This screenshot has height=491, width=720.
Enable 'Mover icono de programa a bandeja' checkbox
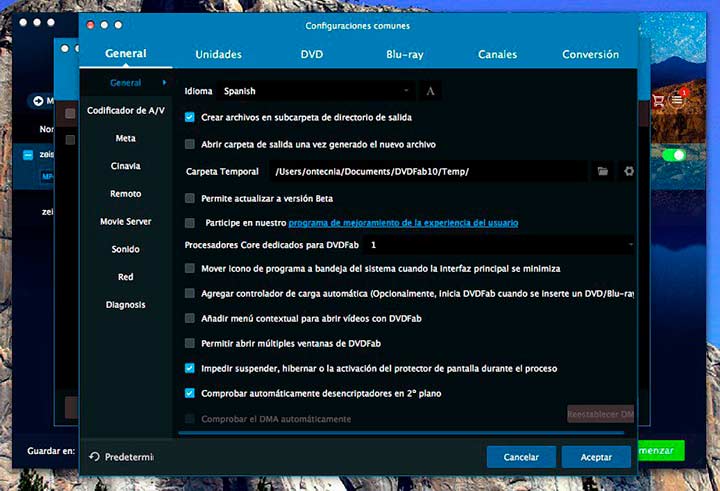(190, 268)
